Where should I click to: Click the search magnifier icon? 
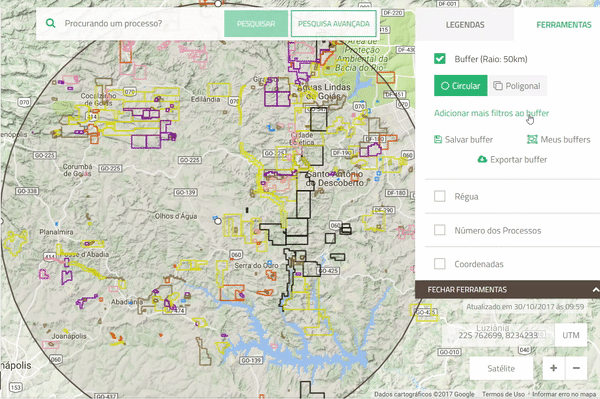coord(51,23)
